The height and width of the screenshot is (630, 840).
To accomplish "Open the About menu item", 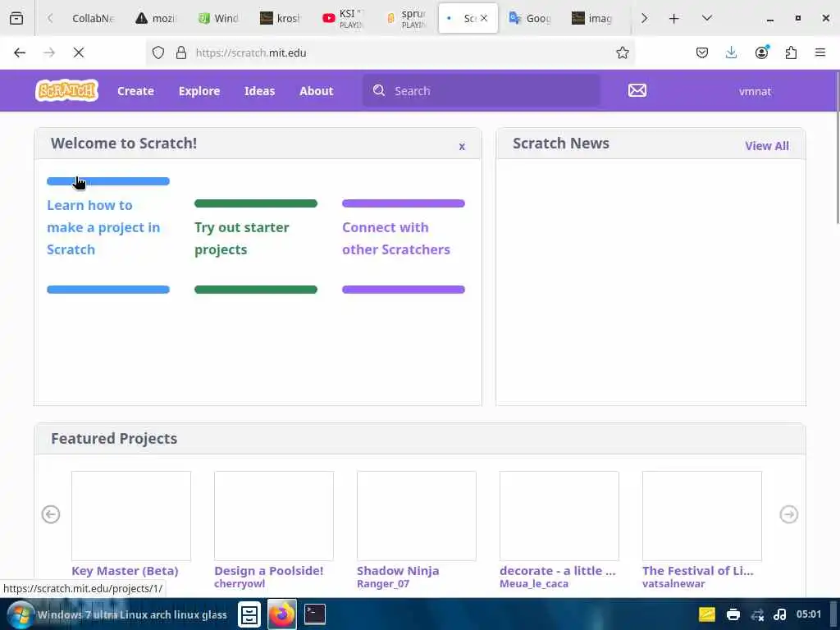I will click(x=316, y=91).
